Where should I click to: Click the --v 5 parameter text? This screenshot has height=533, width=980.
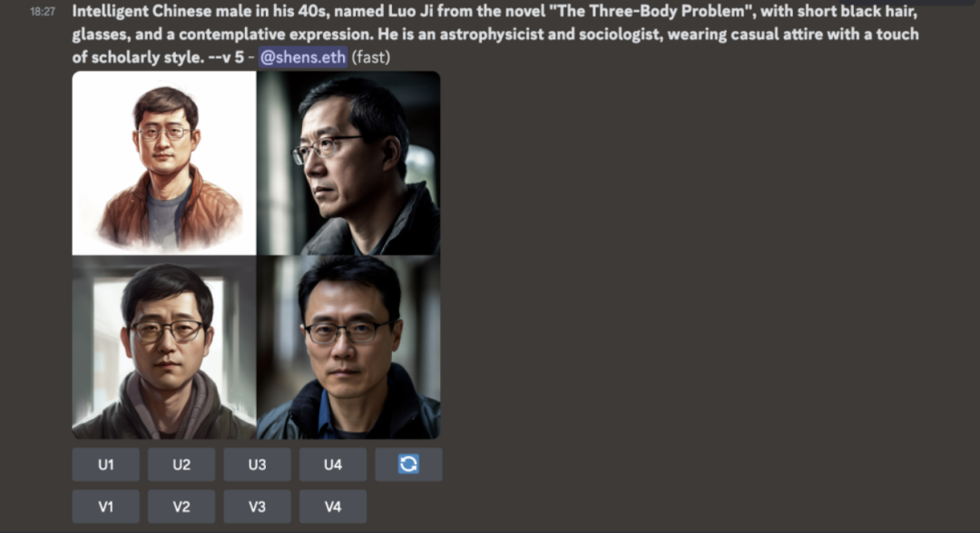coord(226,57)
